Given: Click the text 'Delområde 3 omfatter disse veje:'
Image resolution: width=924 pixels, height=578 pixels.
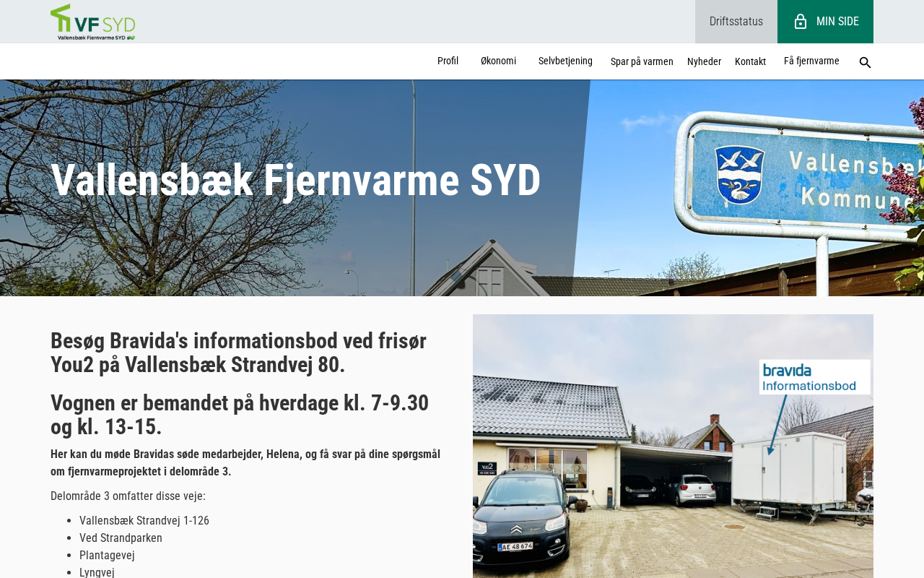Looking at the screenshot, I should point(128,496).
